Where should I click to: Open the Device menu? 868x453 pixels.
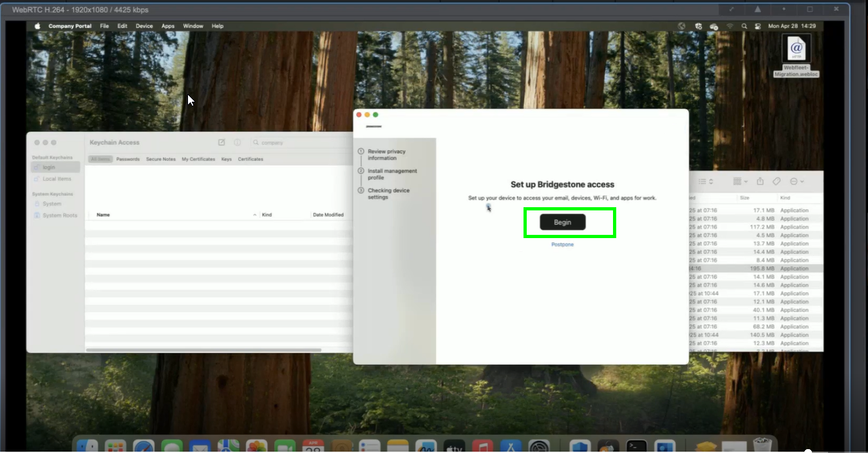(x=144, y=26)
